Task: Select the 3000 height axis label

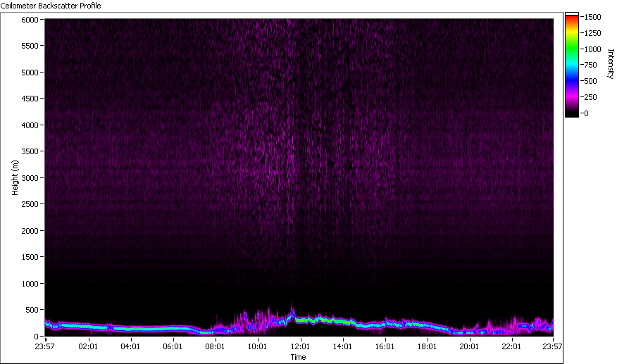Action: (x=30, y=178)
